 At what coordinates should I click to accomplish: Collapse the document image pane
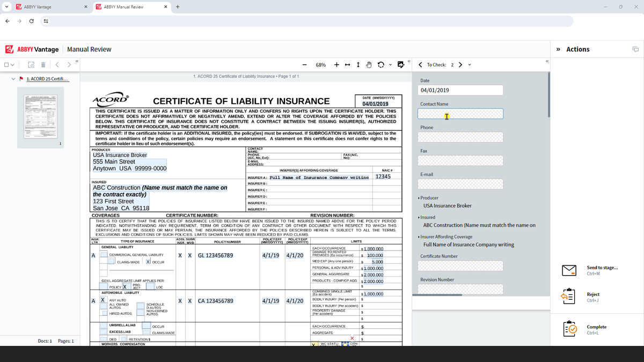(409, 61)
